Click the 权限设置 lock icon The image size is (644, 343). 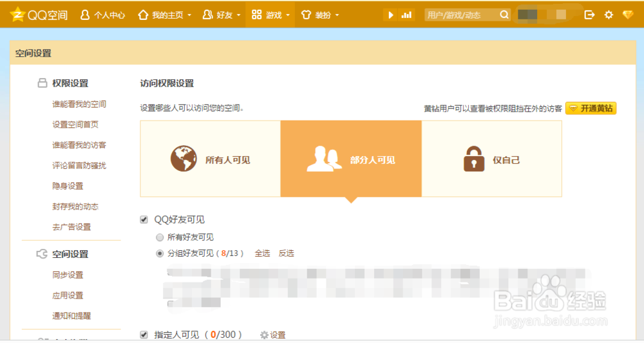(x=43, y=83)
